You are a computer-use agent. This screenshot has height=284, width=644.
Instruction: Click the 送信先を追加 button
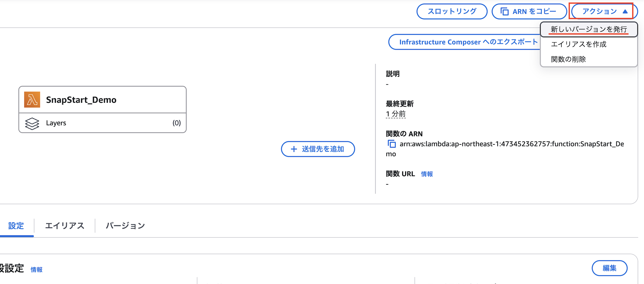318,149
